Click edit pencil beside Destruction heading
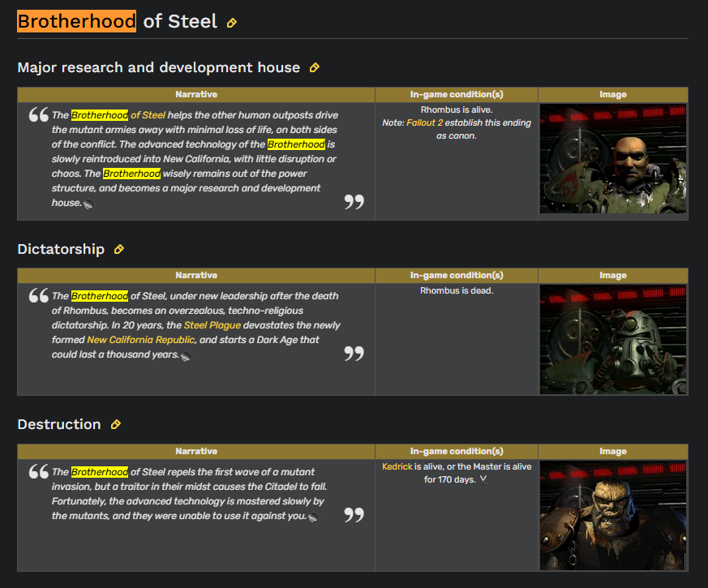 (116, 424)
